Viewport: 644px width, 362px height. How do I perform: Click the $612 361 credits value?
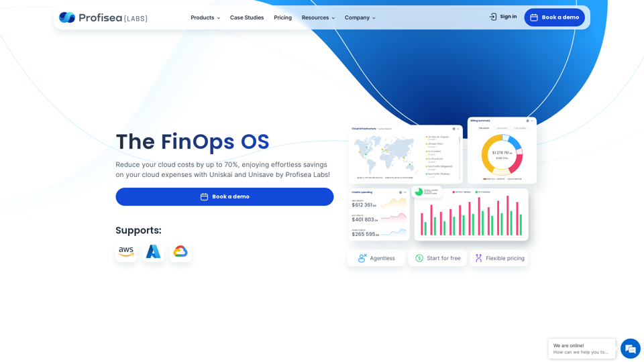pos(364,205)
